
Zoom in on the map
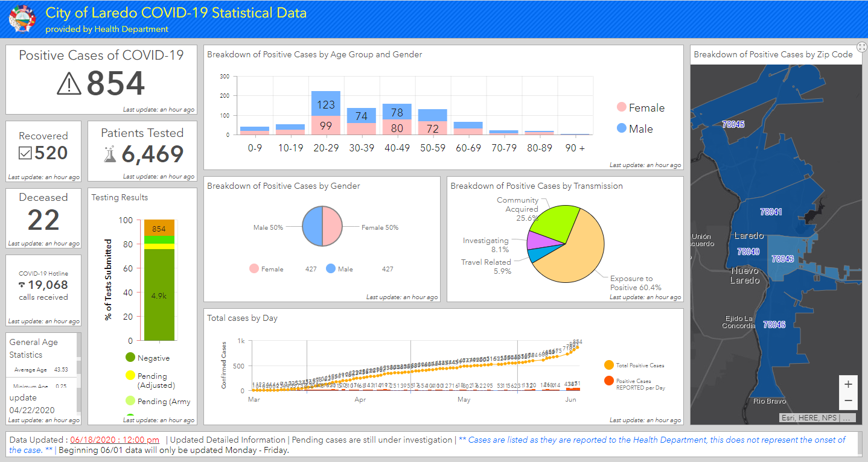pos(848,384)
